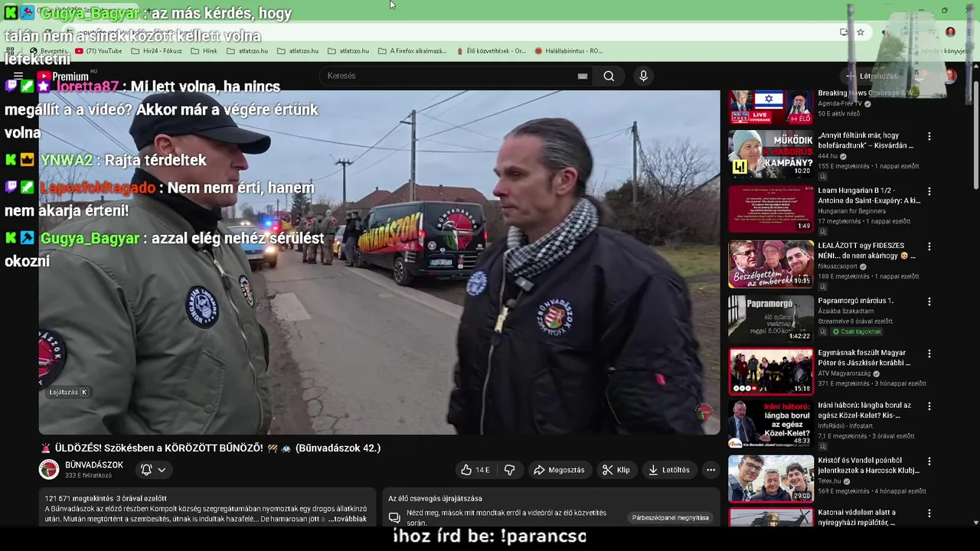980x551 pixels.
Task: Open A Firefox alkalmazá... bookmark folder
Action: tap(412, 51)
